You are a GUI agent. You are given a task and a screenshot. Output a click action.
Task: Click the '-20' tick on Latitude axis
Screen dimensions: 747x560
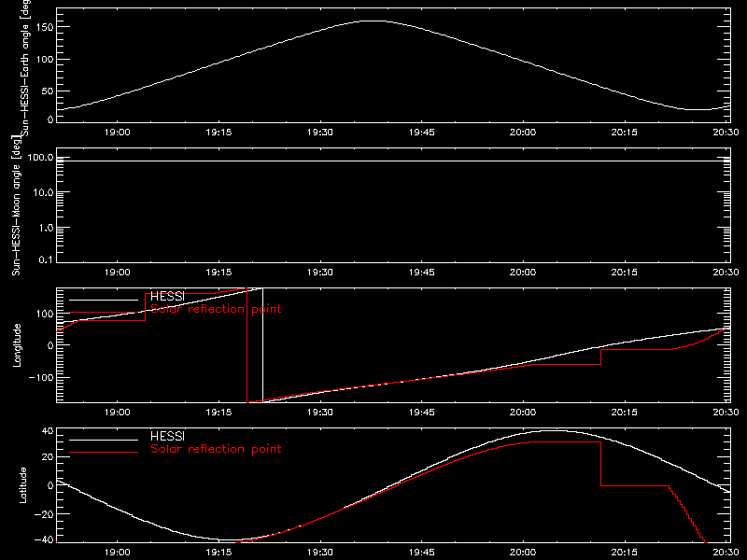[44, 514]
